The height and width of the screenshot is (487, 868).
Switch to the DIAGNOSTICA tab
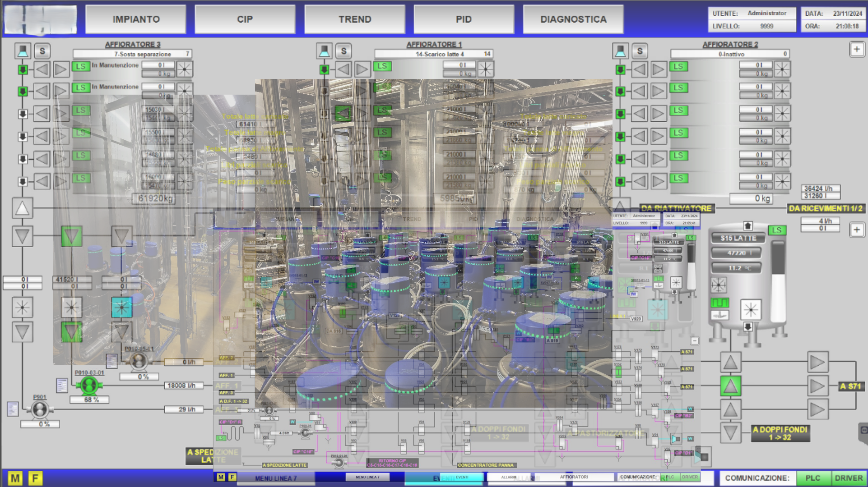[x=573, y=19]
